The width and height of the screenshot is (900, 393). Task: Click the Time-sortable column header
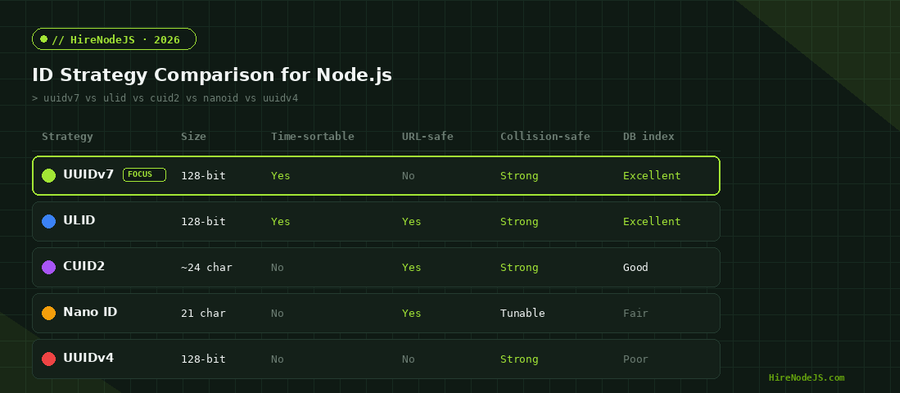pyautogui.click(x=313, y=137)
